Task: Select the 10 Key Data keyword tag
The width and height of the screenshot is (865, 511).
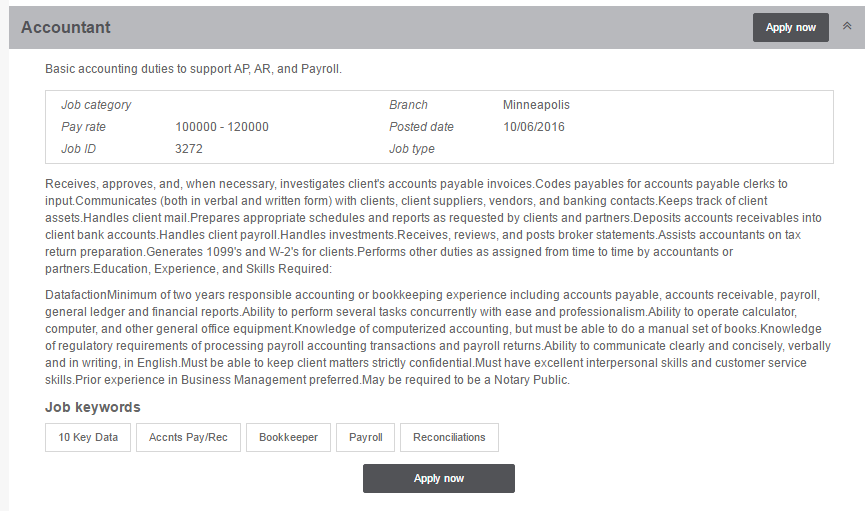Action: [88, 438]
